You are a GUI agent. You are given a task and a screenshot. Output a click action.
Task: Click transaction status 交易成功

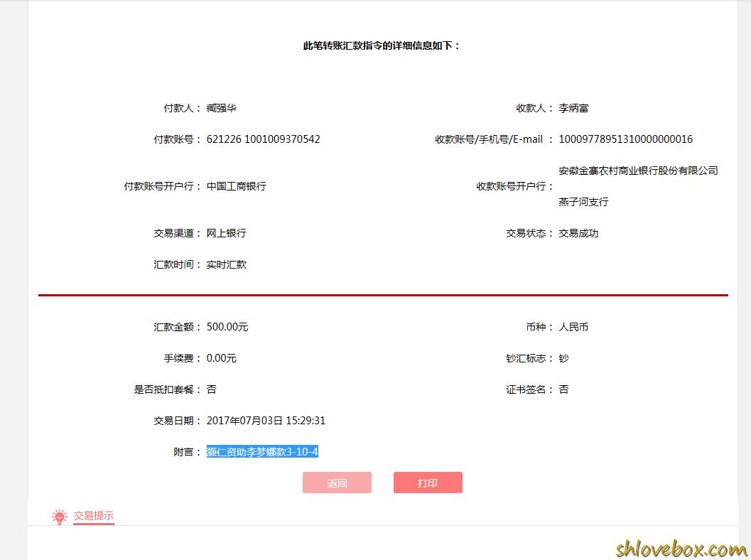[x=578, y=233]
